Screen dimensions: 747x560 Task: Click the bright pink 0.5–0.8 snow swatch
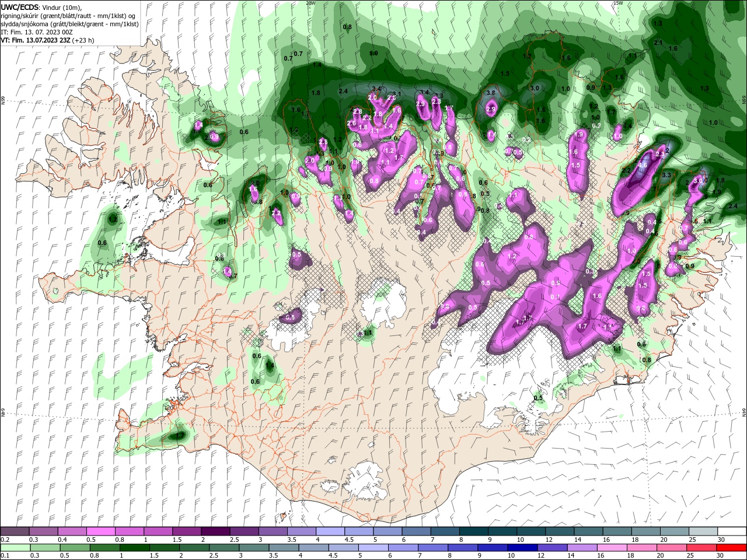tap(100, 531)
